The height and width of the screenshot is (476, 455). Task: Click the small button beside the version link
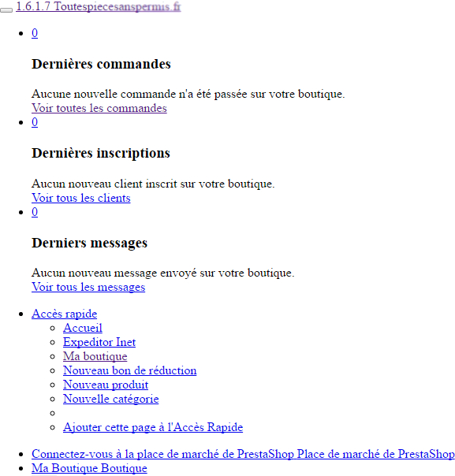click(6, 10)
